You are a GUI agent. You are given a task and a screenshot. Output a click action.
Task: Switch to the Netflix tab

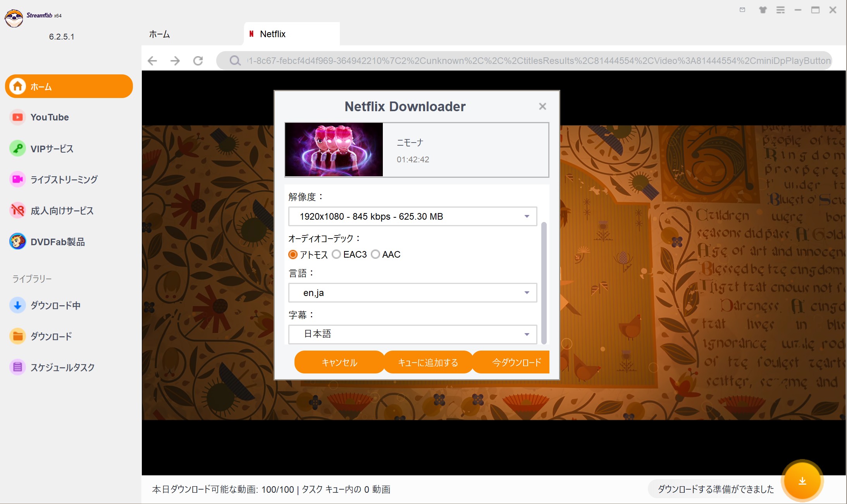[x=292, y=34]
